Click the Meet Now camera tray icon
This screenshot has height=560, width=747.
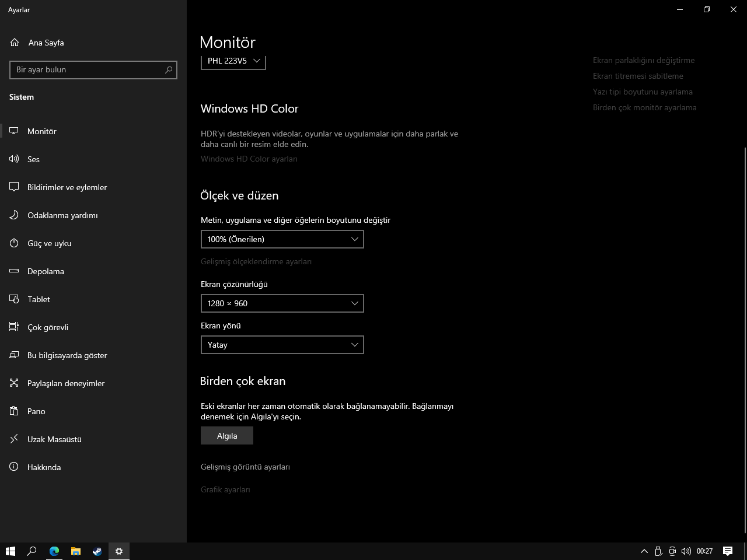point(672,551)
